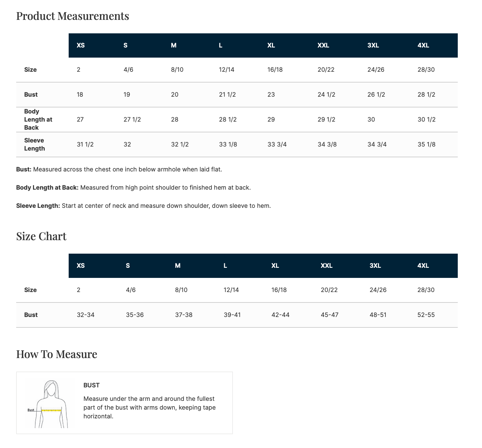Screen dimensions: 482x448
Task: Click the Size Chart heading
Action: (41, 236)
